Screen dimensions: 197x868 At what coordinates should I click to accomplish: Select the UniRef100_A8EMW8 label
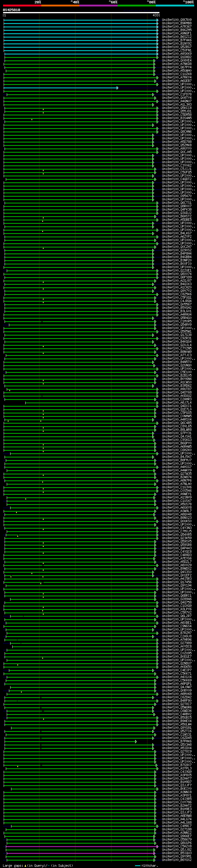coord(176,816)
